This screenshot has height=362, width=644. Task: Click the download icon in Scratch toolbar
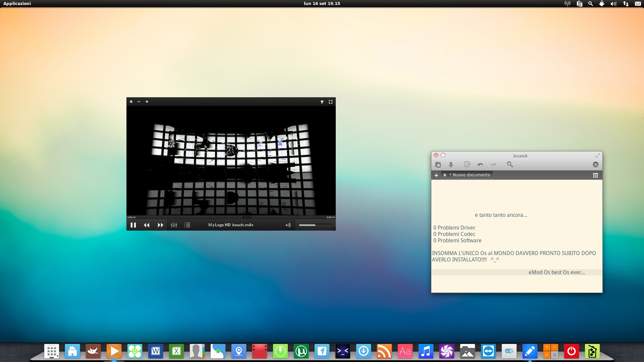pos(451,164)
